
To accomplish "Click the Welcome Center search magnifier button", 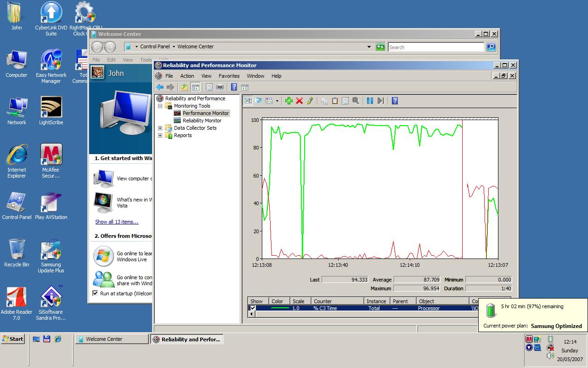I will click(491, 47).
